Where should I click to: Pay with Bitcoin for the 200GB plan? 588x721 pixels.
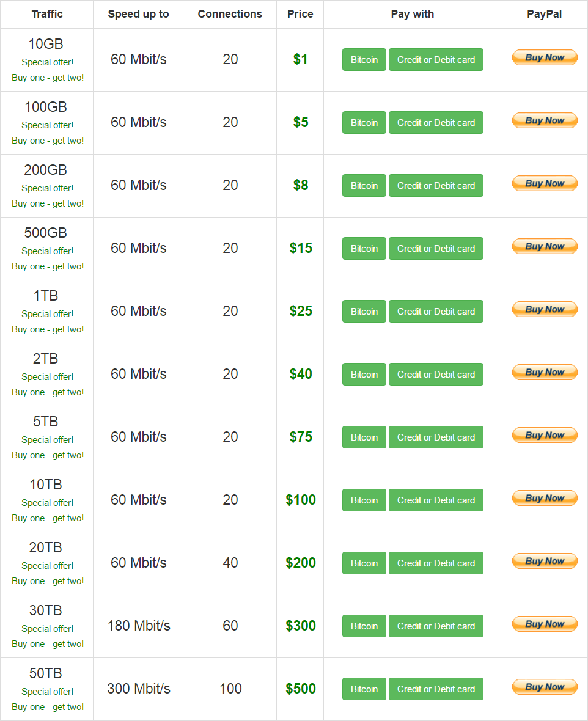(364, 186)
